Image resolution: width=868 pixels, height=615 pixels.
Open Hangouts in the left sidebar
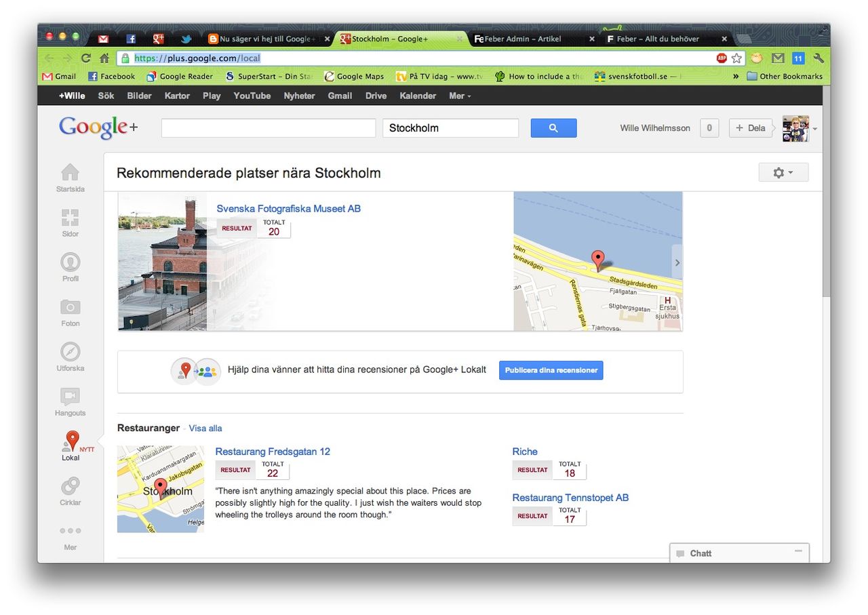(x=71, y=402)
